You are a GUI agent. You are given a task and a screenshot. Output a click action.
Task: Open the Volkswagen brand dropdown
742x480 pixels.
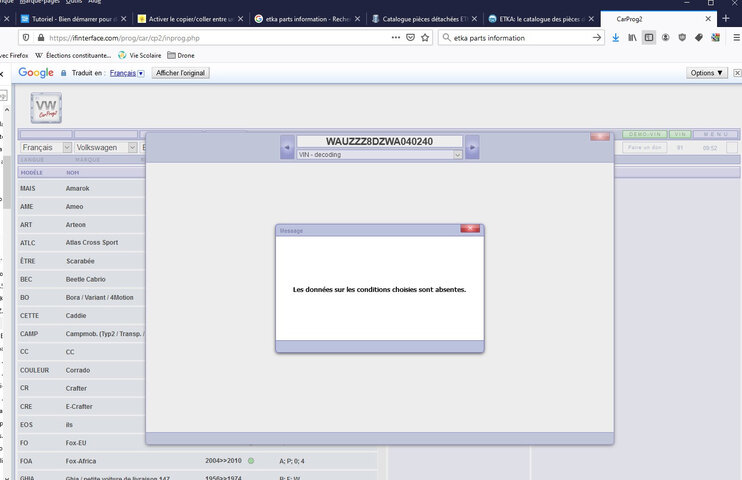tap(106, 148)
